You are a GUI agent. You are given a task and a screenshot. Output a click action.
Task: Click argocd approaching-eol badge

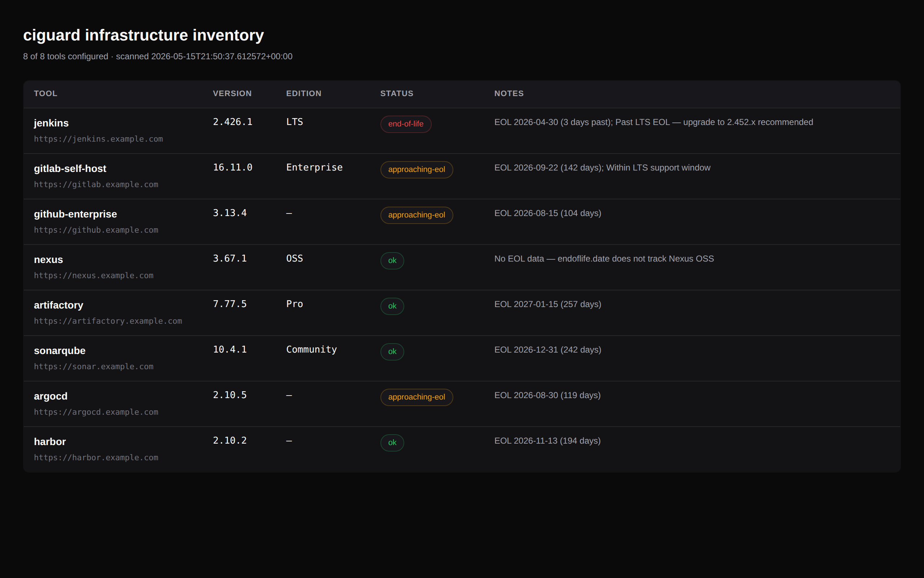(x=417, y=397)
